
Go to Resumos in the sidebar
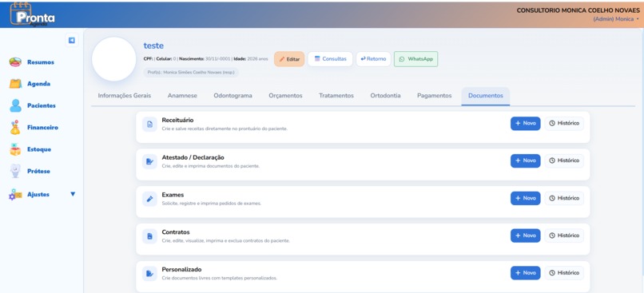point(41,62)
